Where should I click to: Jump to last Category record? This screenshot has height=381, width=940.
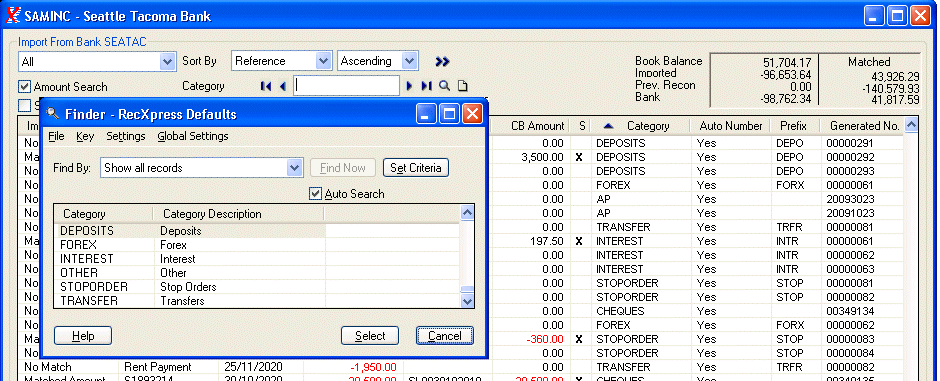[x=426, y=86]
